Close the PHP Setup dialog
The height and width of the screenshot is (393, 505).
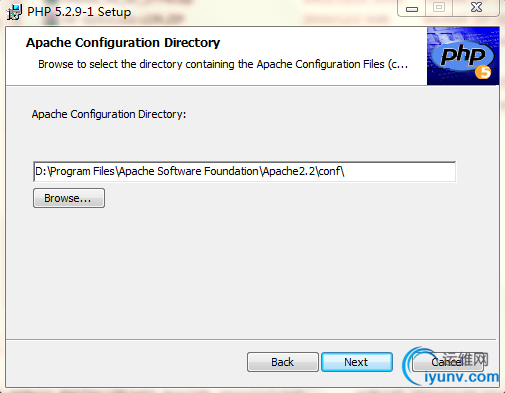[476, 8]
